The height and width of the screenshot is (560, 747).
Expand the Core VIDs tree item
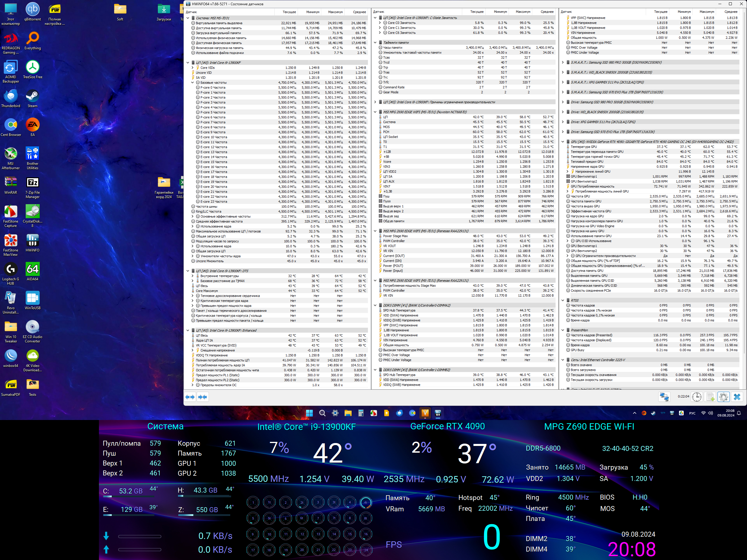[193, 67]
